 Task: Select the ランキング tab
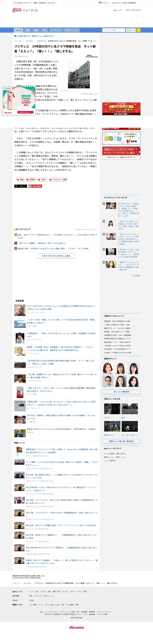[x=55, y=30]
